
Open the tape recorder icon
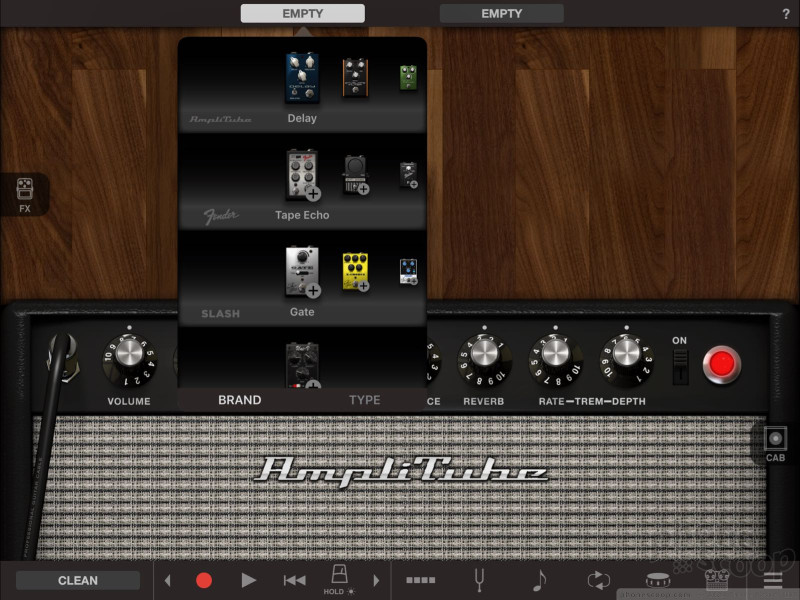point(717,580)
